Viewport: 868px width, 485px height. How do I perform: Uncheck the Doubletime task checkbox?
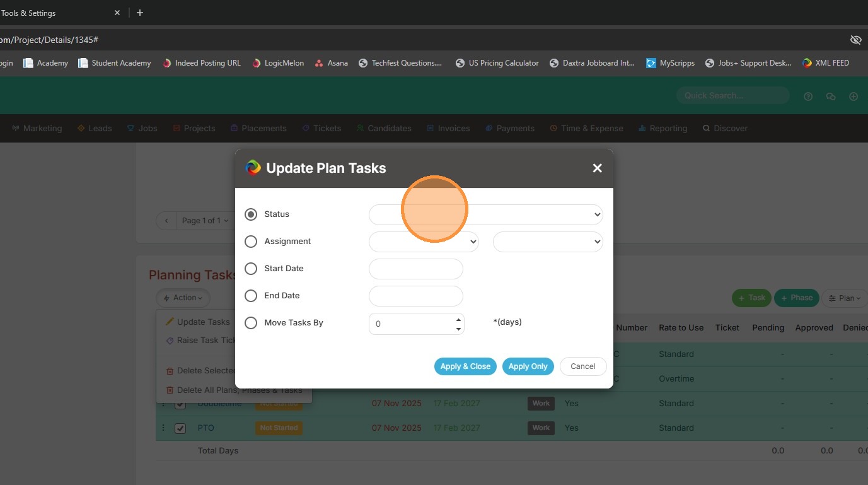click(x=180, y=404)
